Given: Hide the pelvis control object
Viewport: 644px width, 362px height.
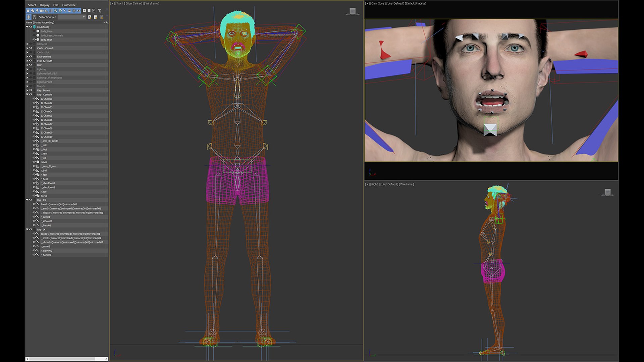Looking at the screenshot, I should (x=34, y=162).
